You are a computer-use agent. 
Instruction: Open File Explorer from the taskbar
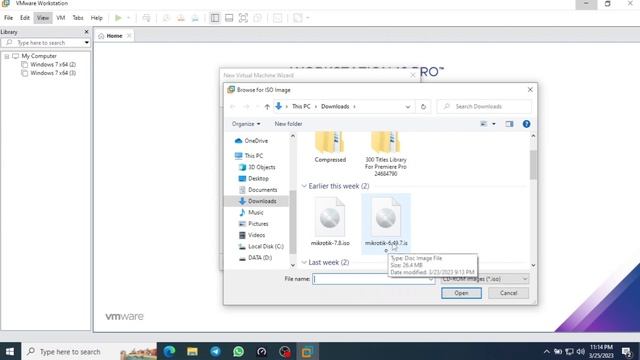pos(192,351)
